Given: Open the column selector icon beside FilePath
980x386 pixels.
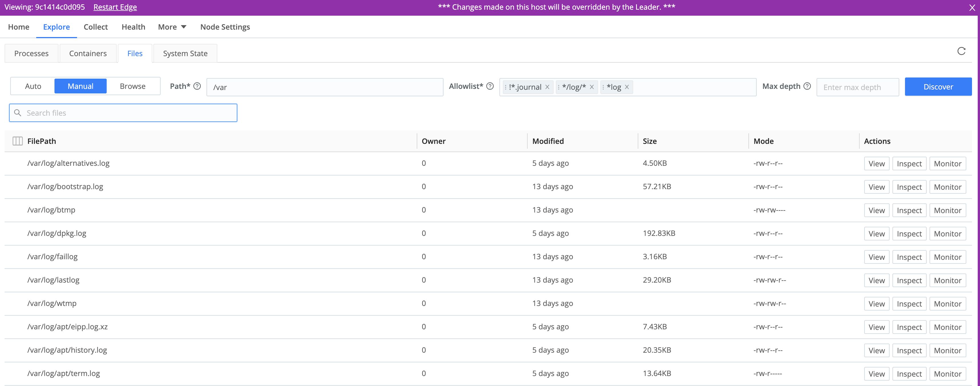Looking at the screenshot, I should (17, 141).
